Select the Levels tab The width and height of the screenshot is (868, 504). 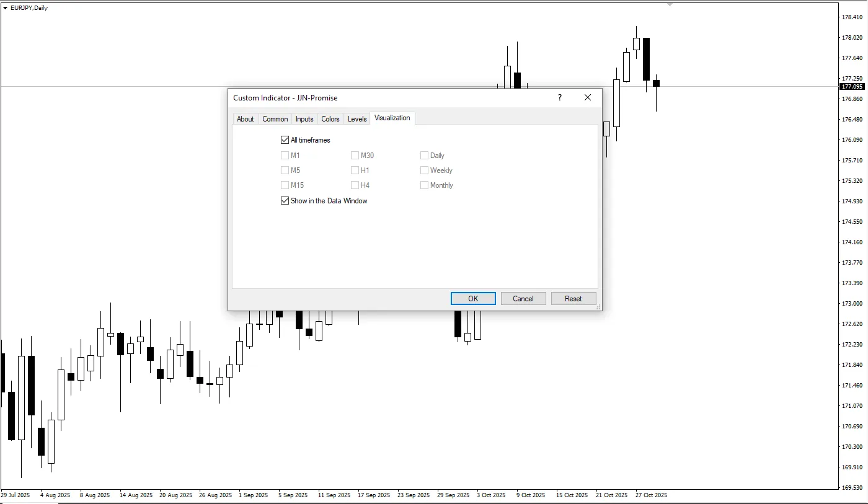[357, 119]
